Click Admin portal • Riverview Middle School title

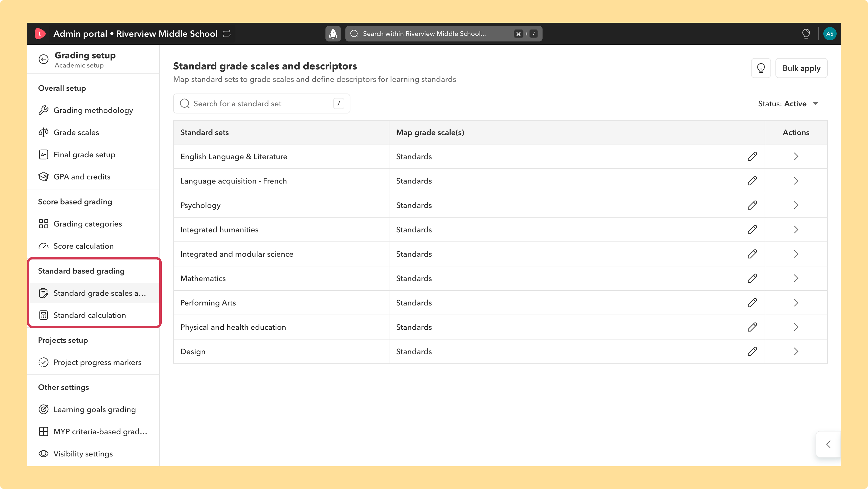coord(135,34)
